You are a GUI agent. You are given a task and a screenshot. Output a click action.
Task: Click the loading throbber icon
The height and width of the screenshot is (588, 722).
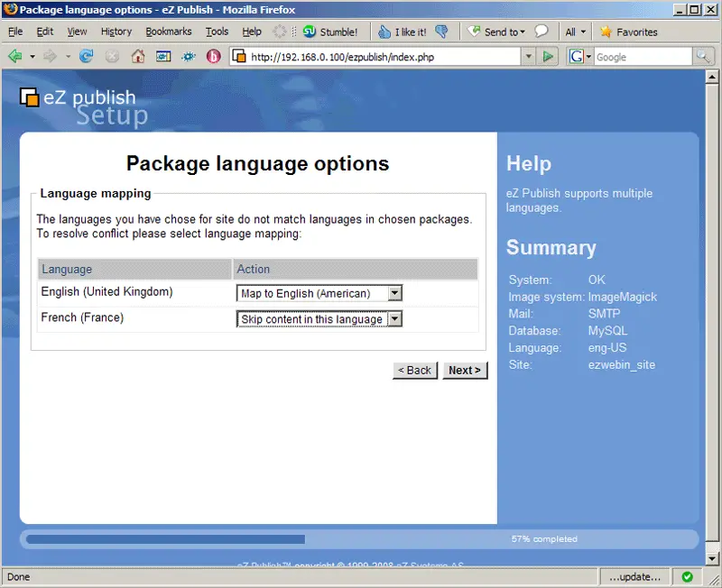[x=280, y=32]
